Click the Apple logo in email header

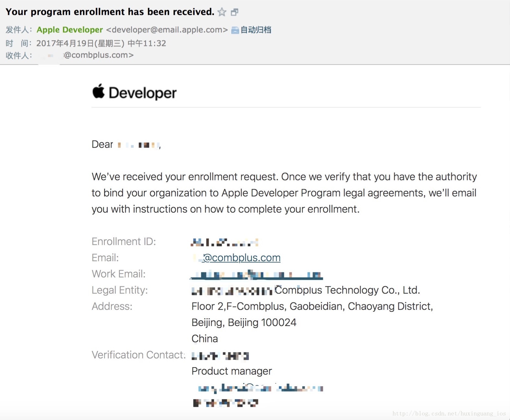99,91
